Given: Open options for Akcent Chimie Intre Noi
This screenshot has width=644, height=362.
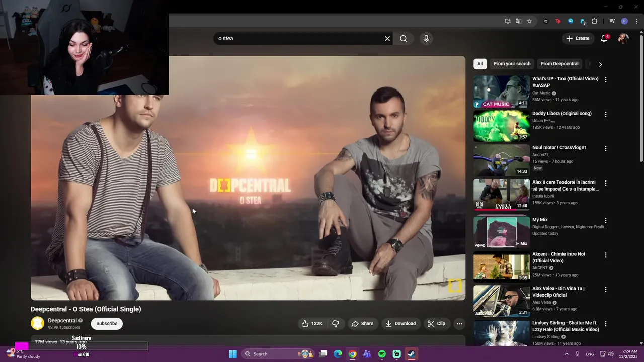Looking at the screenshot, I should 605,255.
